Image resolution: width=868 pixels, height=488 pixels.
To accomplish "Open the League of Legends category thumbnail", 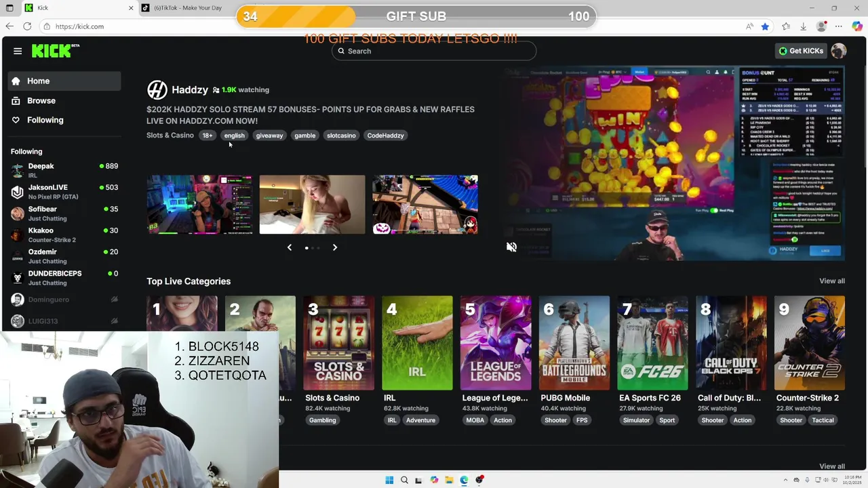I will point(496,343).
